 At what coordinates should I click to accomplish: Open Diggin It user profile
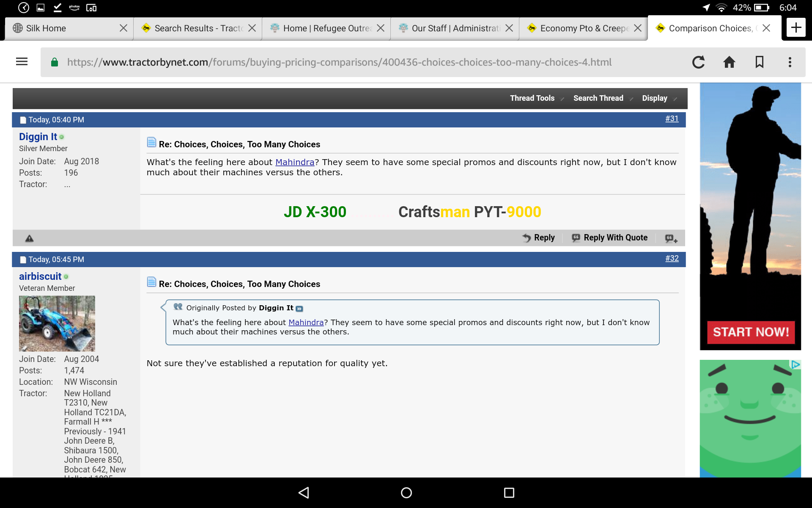pyautogui.click(x=38, y=137)
